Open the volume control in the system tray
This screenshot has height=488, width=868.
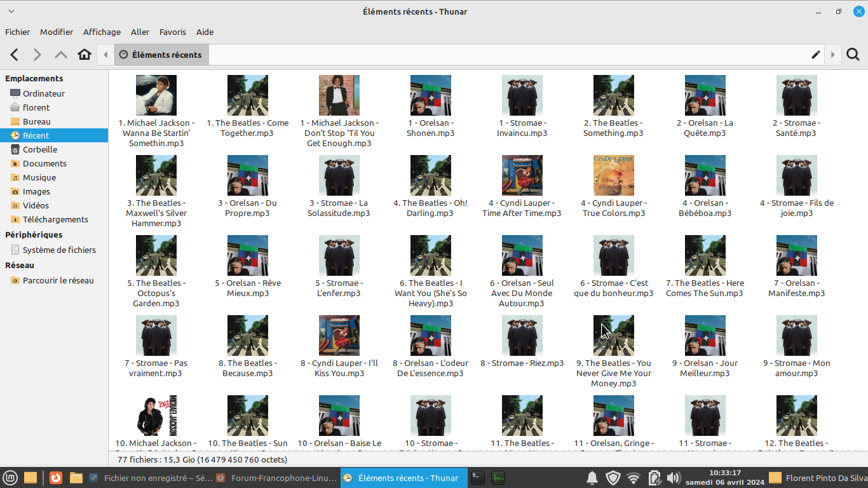tap(674, 478)
